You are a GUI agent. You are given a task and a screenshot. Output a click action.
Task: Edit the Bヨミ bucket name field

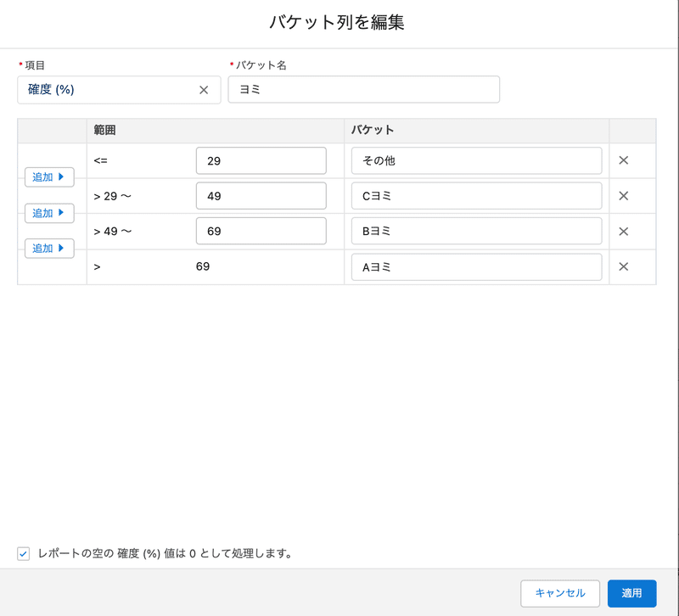pyautogui.click(x=476, y=231)
